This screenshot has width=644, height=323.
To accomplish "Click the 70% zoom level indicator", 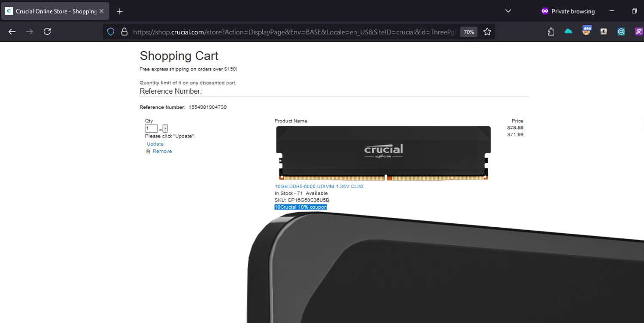I will [x=469, y=32].
